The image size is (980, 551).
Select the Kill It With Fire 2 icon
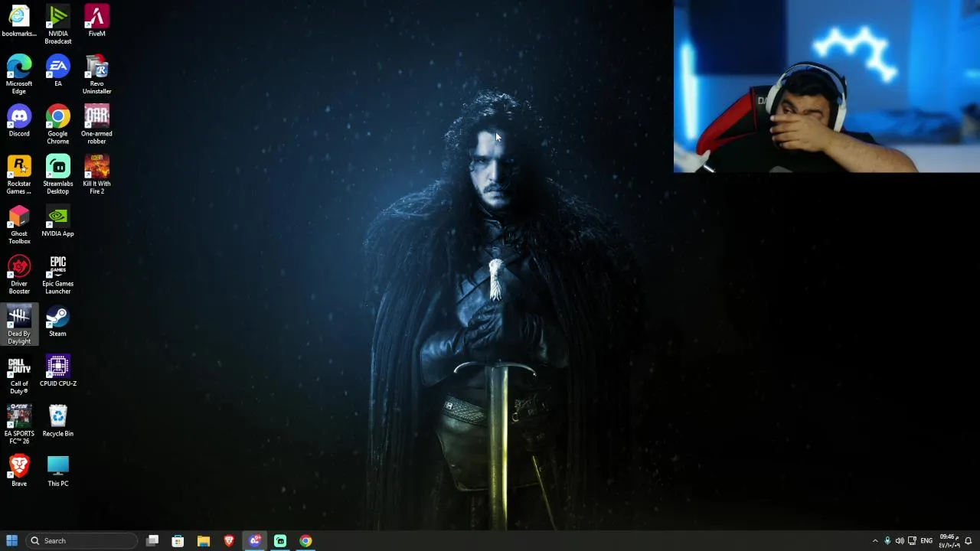96,174
